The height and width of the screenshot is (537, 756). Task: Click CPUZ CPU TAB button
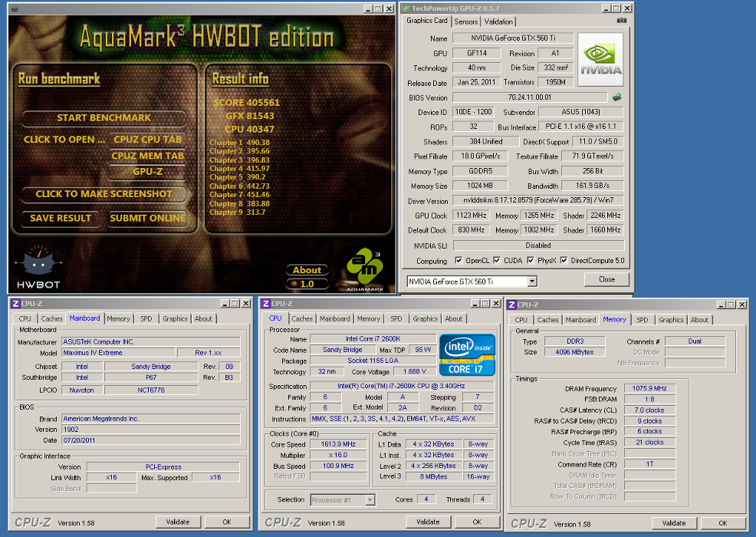tap(147, 140)
